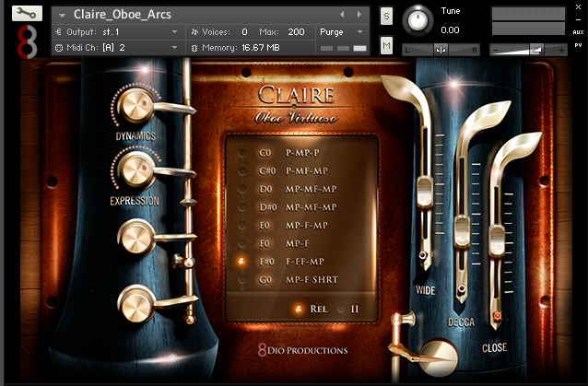Screen dimensions: 588x386
Task: Select C#0 P-MF-MP articulation
Action: [x=288, y=170]
